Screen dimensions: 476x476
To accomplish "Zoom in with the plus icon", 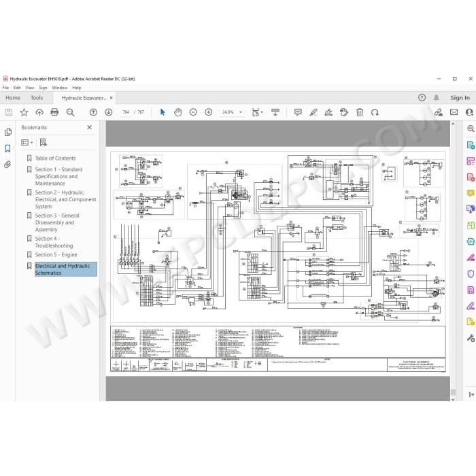I will pyautogui.click(x=209, y=112).
